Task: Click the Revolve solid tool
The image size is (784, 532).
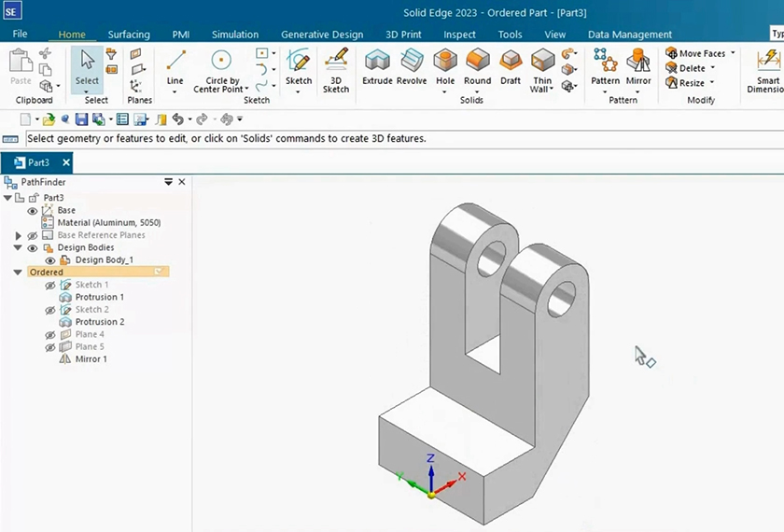Action: coord(412,66)
